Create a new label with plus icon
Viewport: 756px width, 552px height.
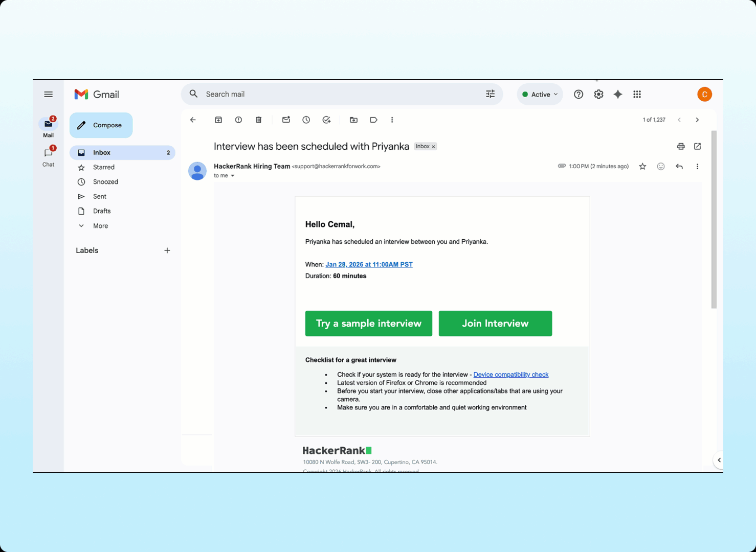pos(167,250)
